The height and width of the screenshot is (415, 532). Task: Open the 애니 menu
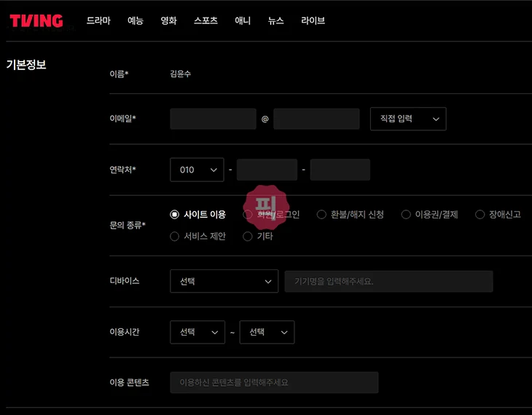(243, 20)
